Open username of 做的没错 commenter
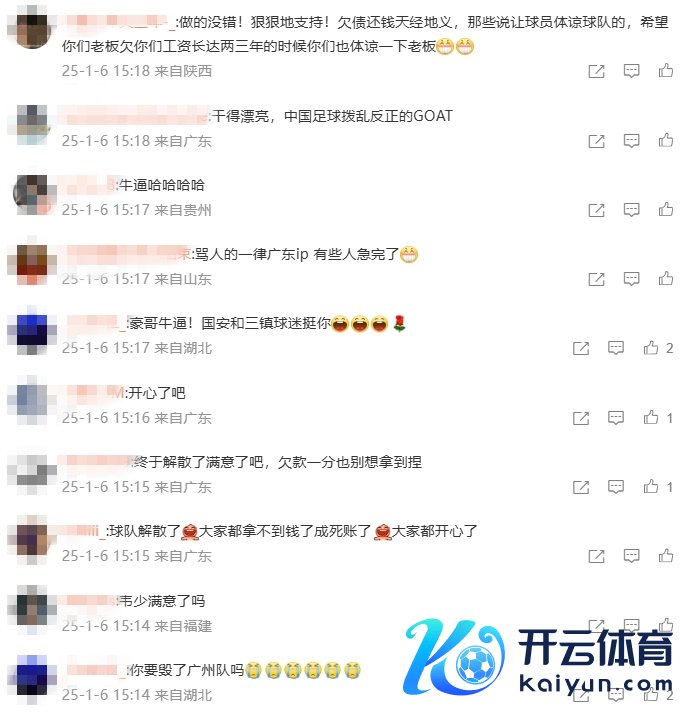The height and width of the screenshot is (717, 688). (x=120, y=22)
